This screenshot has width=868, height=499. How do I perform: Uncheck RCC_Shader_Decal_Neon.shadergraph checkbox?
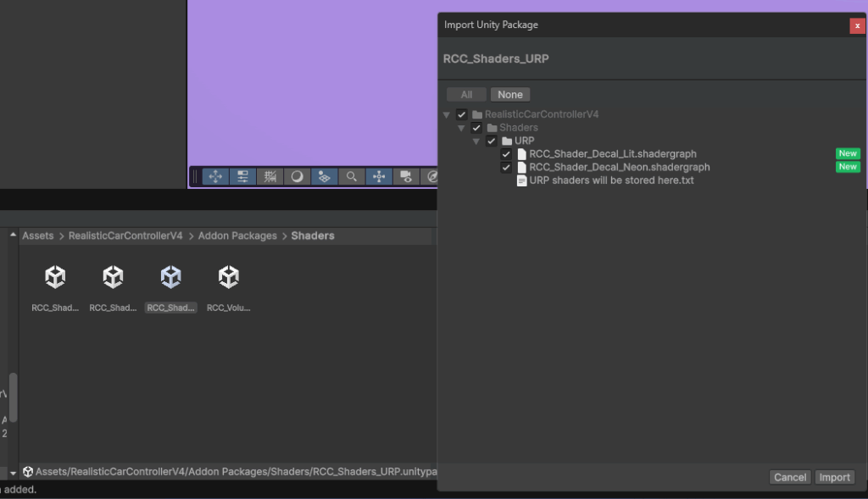506,168
